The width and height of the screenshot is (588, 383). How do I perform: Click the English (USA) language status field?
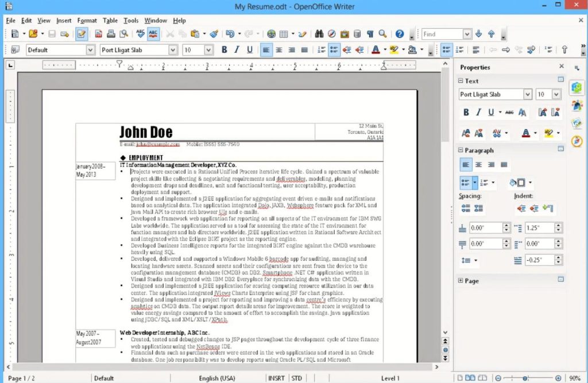click(217, 378)
